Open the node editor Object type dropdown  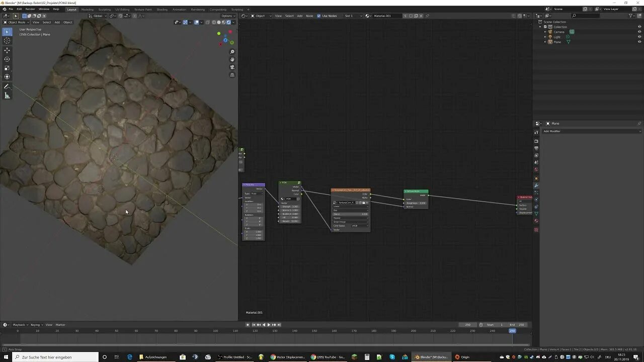click(261, 16)
